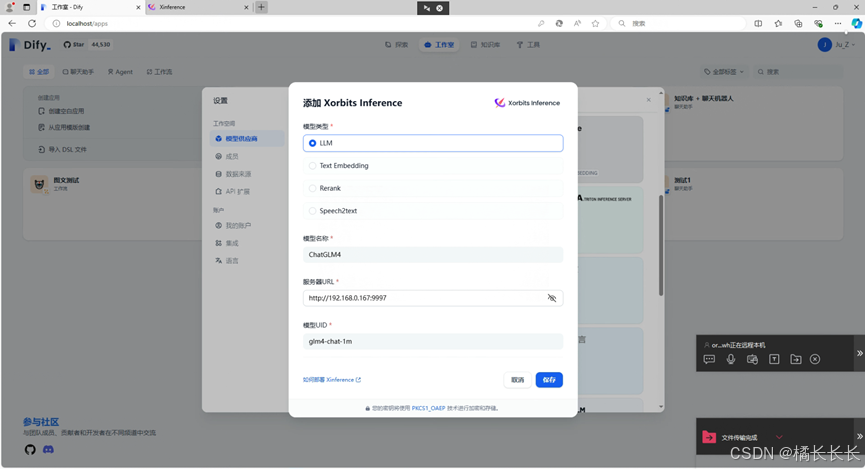Open Dify GitHub community icon
This screenshot has width=865, height=469.
(30, 450)
